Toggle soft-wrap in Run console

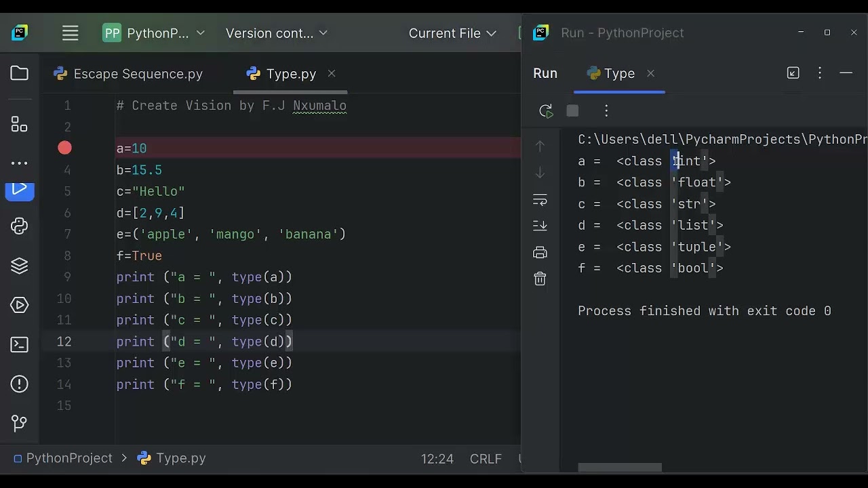(x=540, y=200)
